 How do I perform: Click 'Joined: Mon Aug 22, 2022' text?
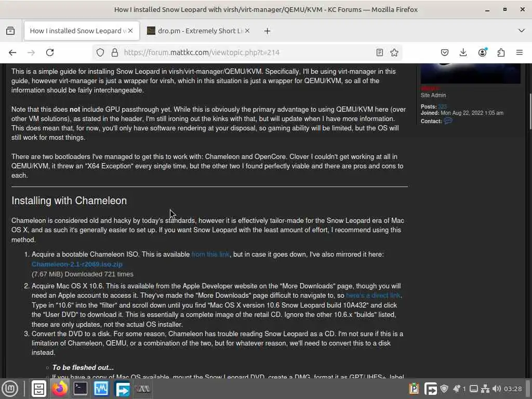462,113
